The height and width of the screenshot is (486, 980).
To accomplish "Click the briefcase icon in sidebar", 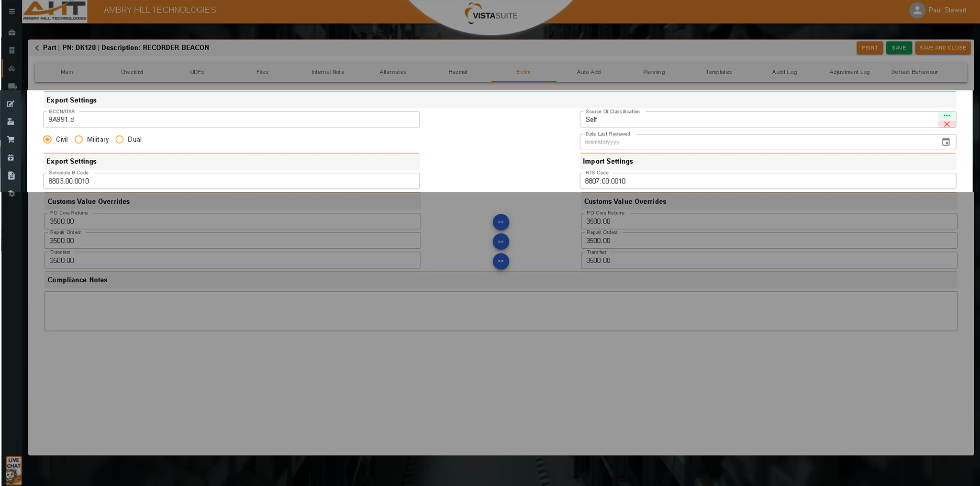I will click(x=11, y=33).
